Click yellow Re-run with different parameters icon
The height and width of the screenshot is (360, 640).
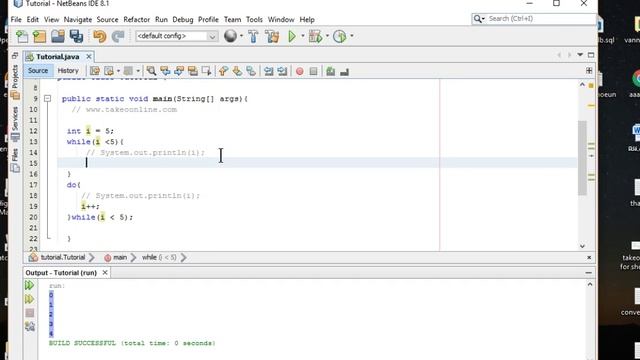tap(29, 299)
